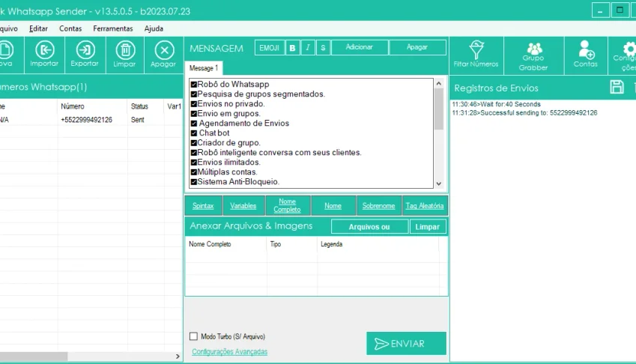The image size is (636, 364).
Task: Click the Arquivos ou attach button
Action: coord(369,227)
